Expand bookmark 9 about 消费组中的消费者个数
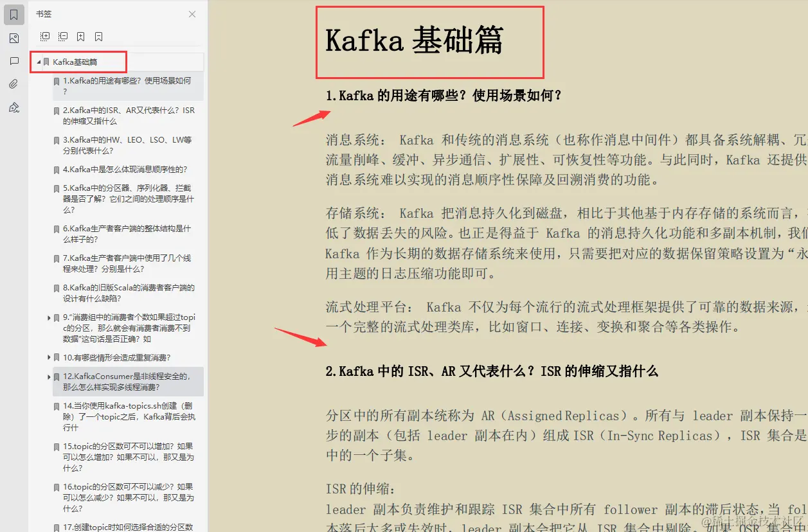 pos(49,317)
